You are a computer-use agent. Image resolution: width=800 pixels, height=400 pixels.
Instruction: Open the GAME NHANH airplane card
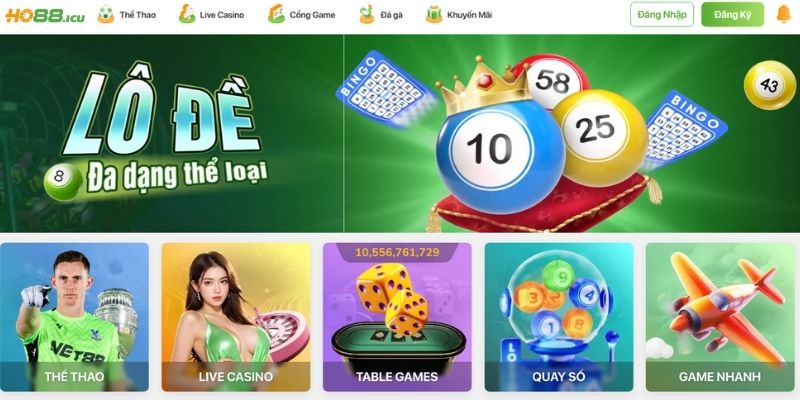coord(720,317)
